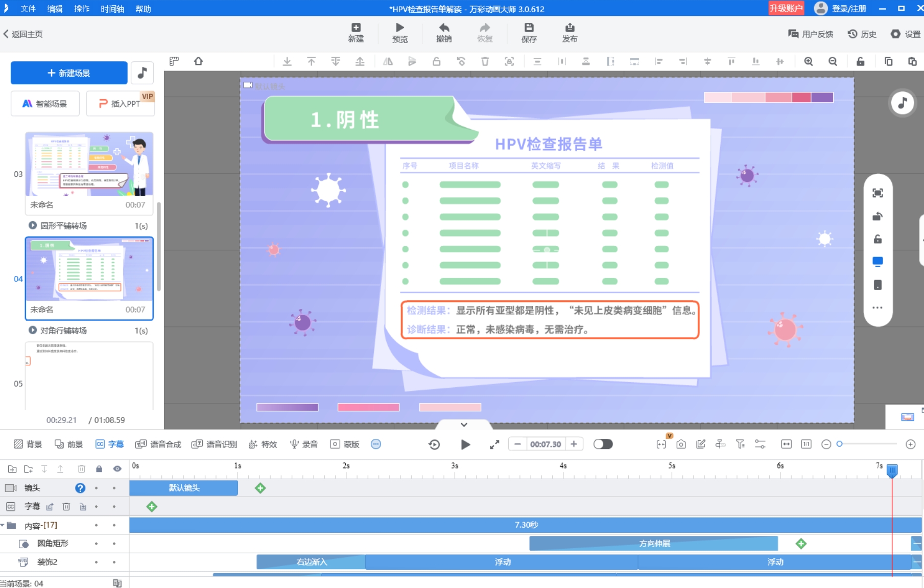Click the timeline zoom-out minus circle
This screenshot has height=588, width=924.
pyautogui.click(x=826, y=444)
